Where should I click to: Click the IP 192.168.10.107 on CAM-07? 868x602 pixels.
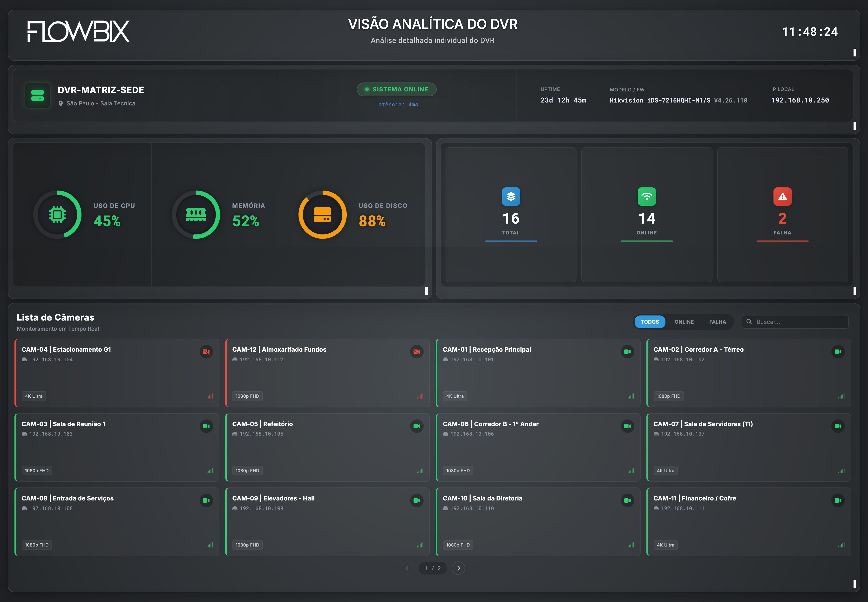tap(683, 434)
